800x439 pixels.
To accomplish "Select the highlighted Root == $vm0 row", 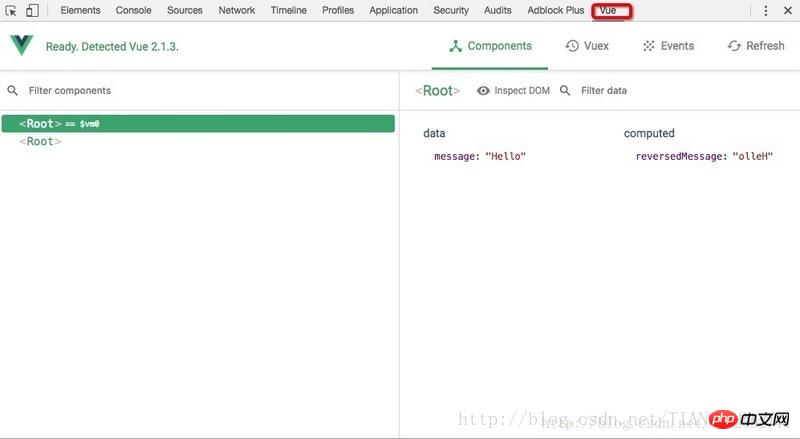I will tap(198, 124).
